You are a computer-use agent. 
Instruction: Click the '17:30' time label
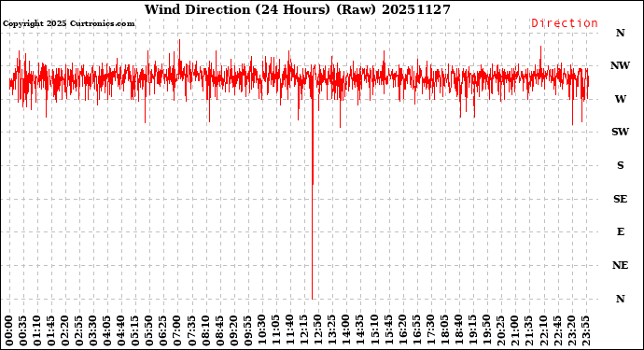coord(430,331)
